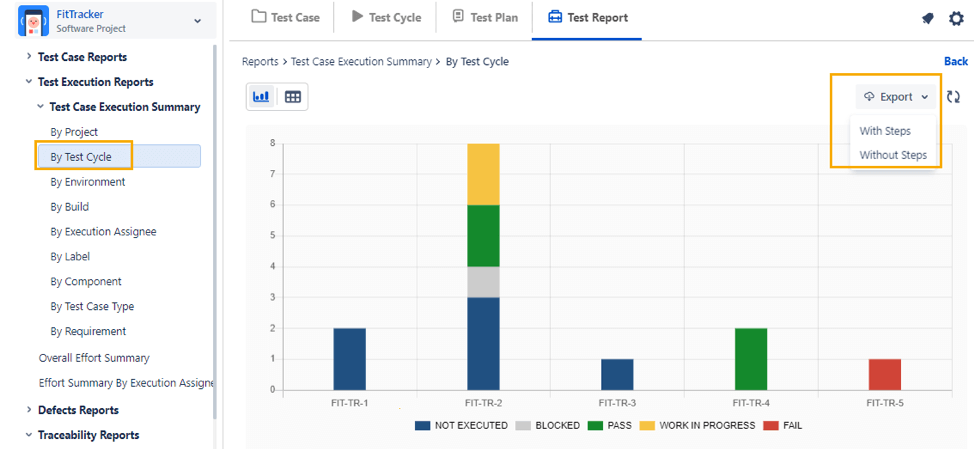Switch to the table grid view
974x449 pixels.
293,97
